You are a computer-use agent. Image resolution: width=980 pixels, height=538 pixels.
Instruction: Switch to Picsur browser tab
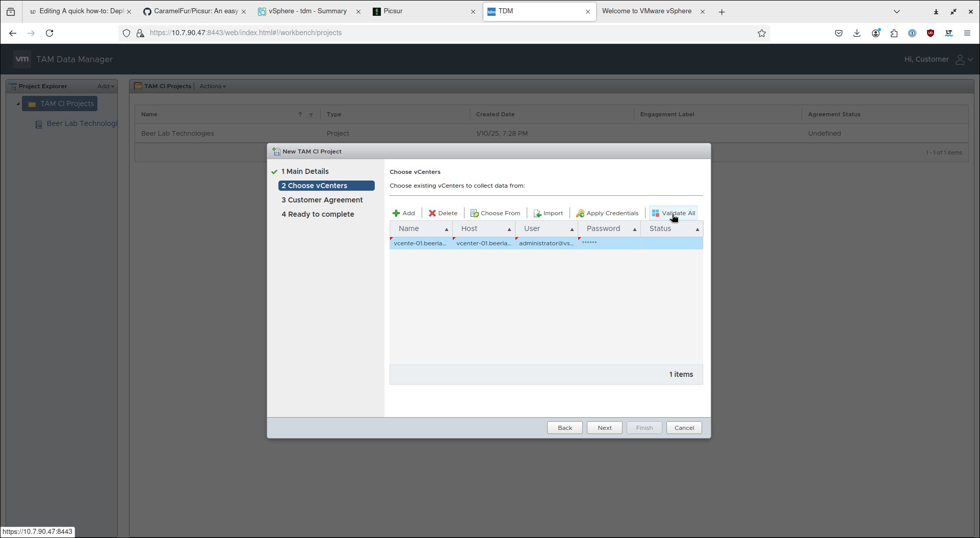(424, 11)
